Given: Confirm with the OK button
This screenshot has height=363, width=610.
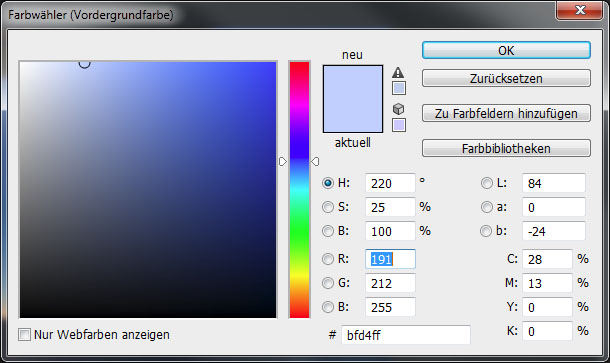Looking at the screenshot, I should point(506,51).
